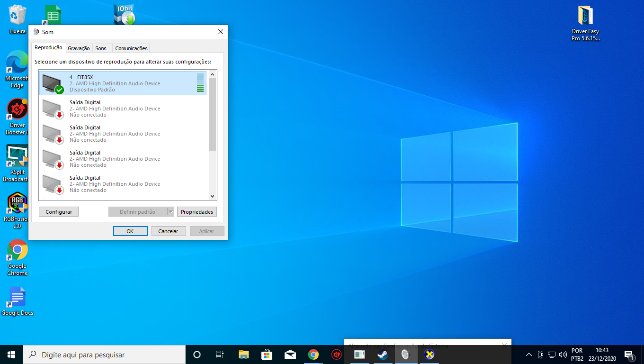Image resolution: width=644 pixels, height=364 pixels.
Task: Open Task View from the taskbar
Action: coord(220,355)
